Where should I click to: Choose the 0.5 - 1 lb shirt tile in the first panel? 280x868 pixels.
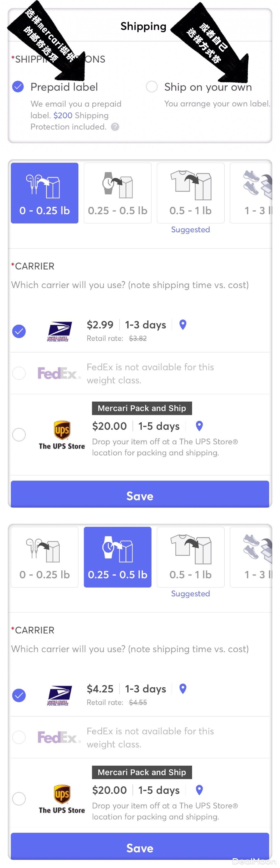point(190,193)
